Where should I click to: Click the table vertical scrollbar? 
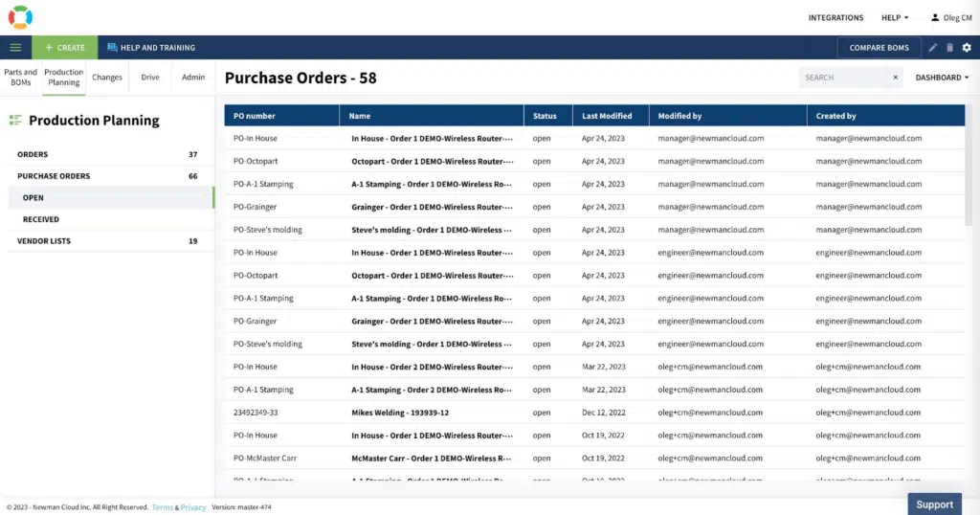click(x=969, y=166)
